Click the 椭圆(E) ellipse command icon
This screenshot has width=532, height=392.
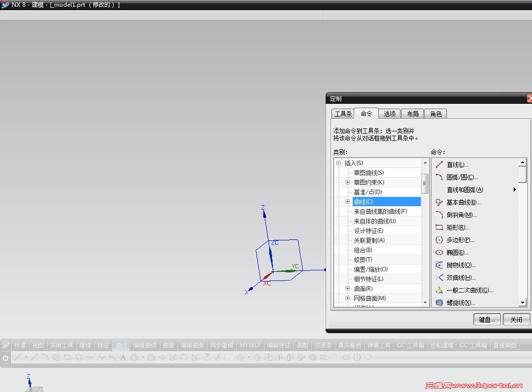coord(439,252)
